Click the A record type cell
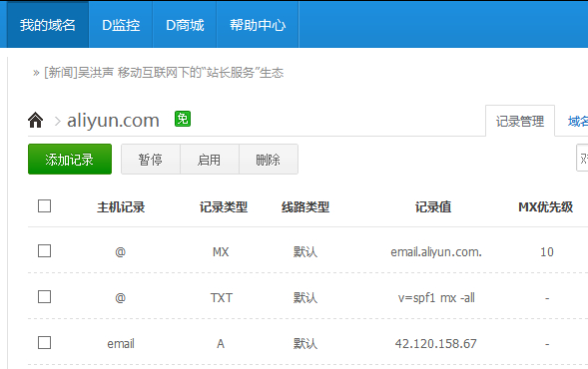Image resolution: width=588 pixels, height=369 pixels. (x=221, y=343)
